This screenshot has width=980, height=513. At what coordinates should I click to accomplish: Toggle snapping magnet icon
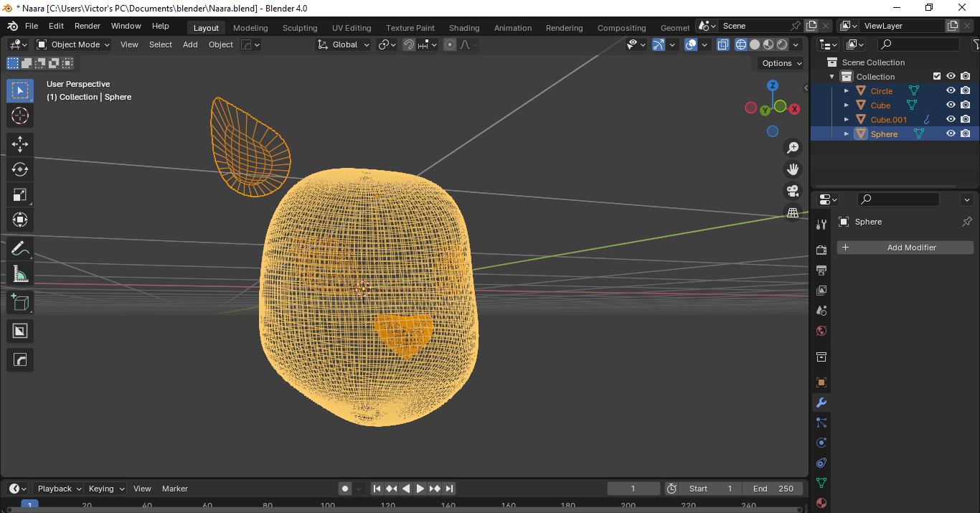pyautogui.click(x=408, y=44)
